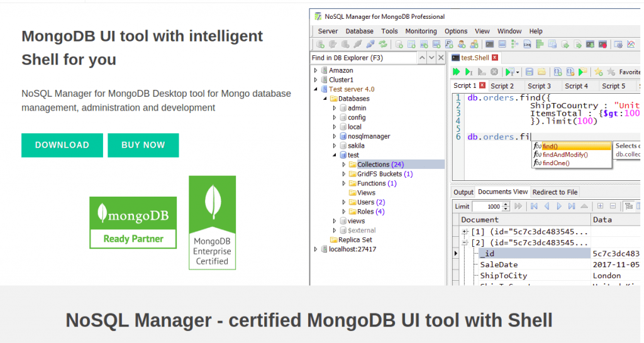Toggle tree view mode in Documents View

point(629,207)
